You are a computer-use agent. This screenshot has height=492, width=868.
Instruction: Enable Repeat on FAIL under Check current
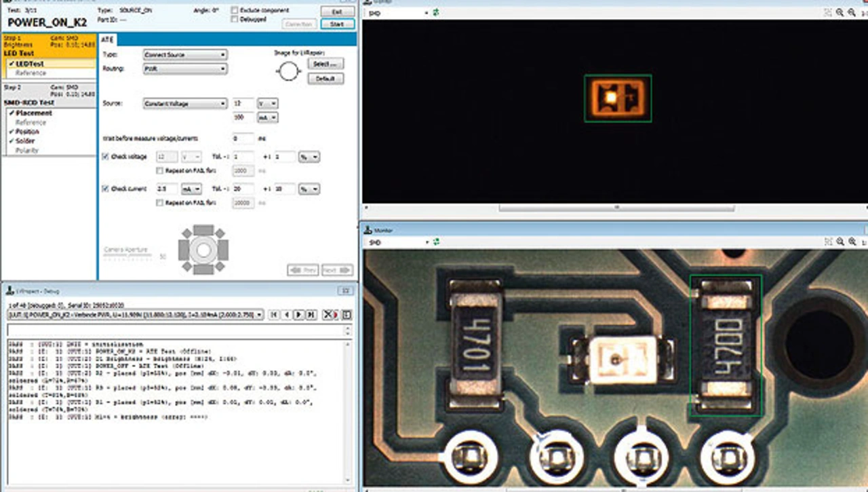160,202
